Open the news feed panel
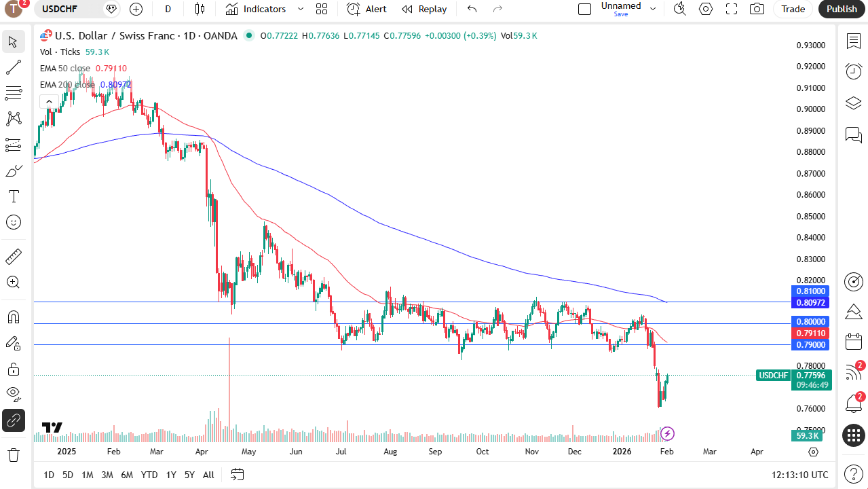The image size is (868, 489). tap(854, 372)
